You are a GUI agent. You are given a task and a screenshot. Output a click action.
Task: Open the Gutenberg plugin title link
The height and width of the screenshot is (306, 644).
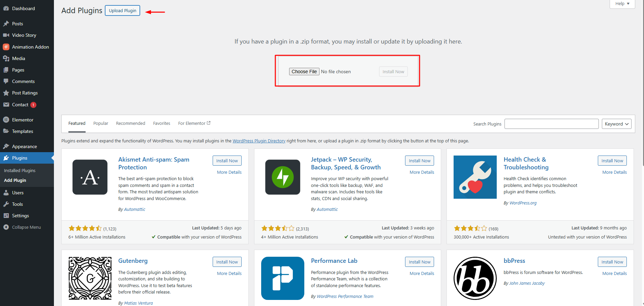click(x=133, y=261)
